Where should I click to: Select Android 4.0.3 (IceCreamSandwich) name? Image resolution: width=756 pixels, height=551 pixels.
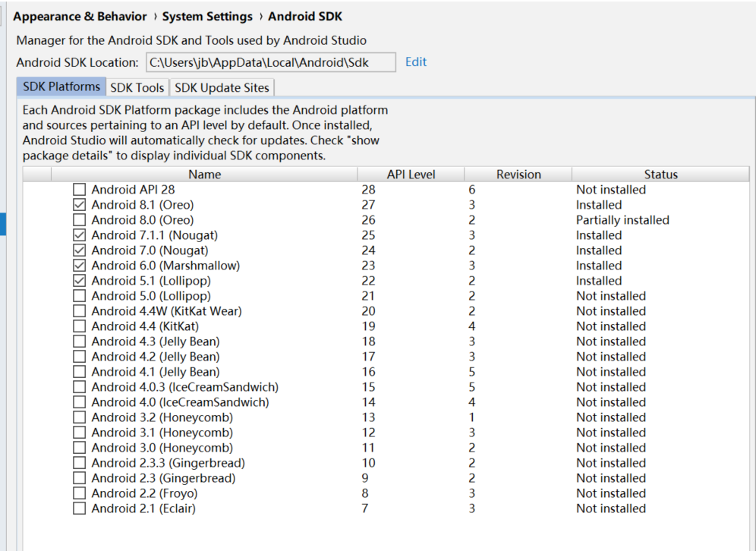185,387
